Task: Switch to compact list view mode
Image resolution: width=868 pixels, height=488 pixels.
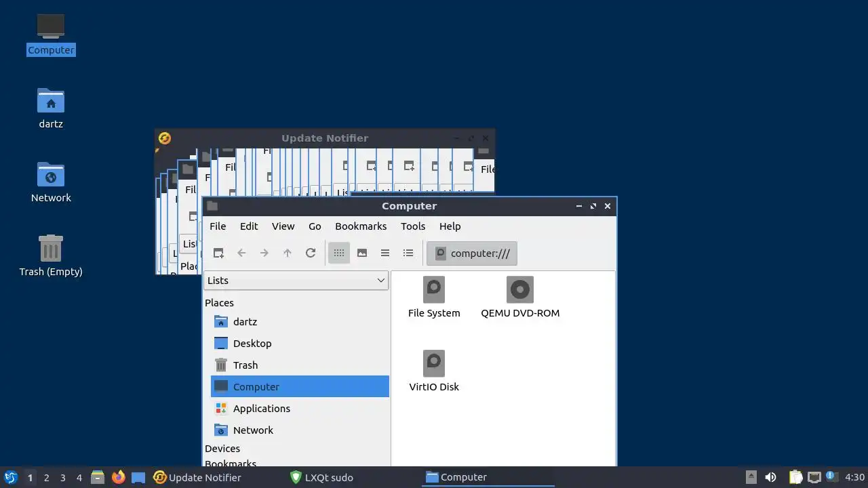Action: pyautogui.click(x=385, y=253)
